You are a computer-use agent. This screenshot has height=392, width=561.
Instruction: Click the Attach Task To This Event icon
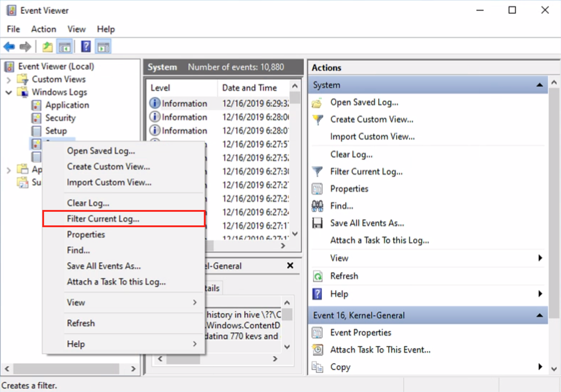[x=317, y=350]
